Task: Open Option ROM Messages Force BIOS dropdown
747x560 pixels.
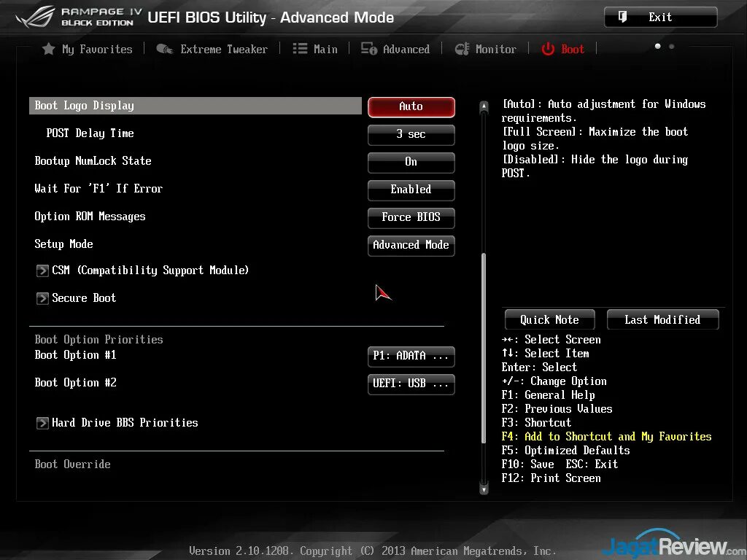Action: [x=411, y=217]
